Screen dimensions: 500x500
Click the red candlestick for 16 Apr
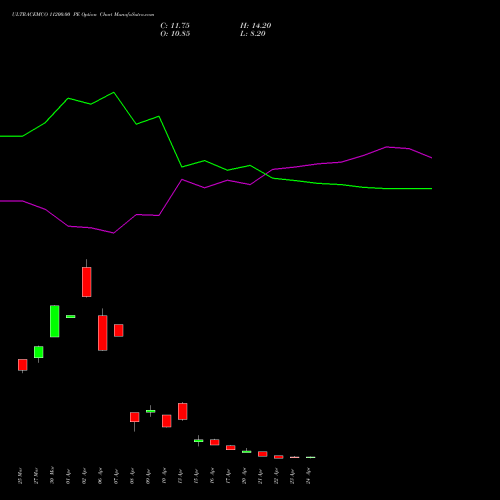215,442
